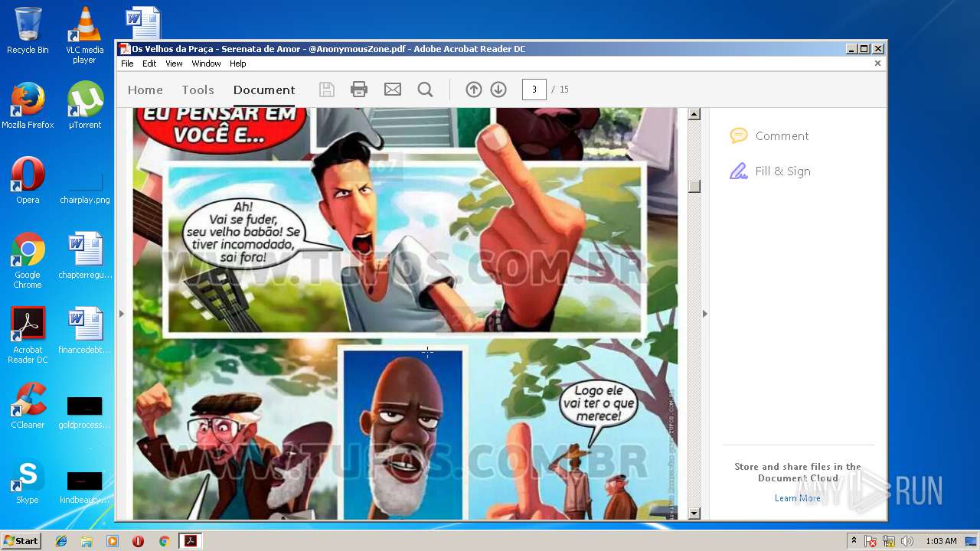
Task: Click the scrollbar up arrow
Action: [x=694, y=115]
